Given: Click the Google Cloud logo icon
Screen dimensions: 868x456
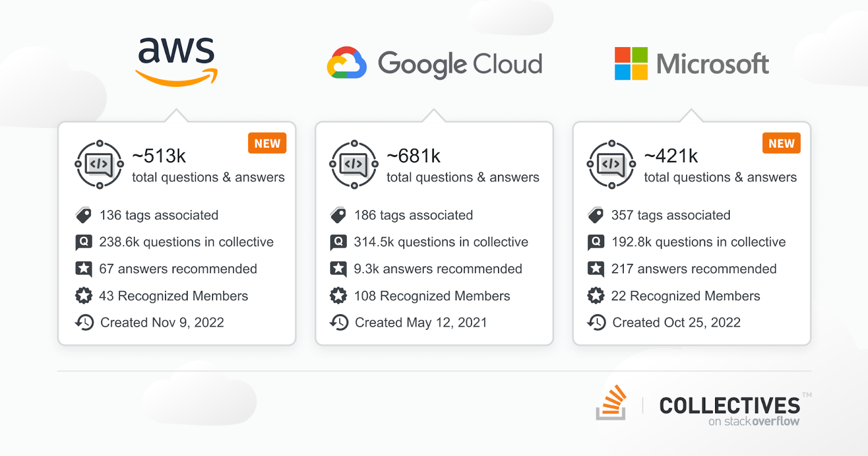Looking at the screenshot, I should point(347,63).
